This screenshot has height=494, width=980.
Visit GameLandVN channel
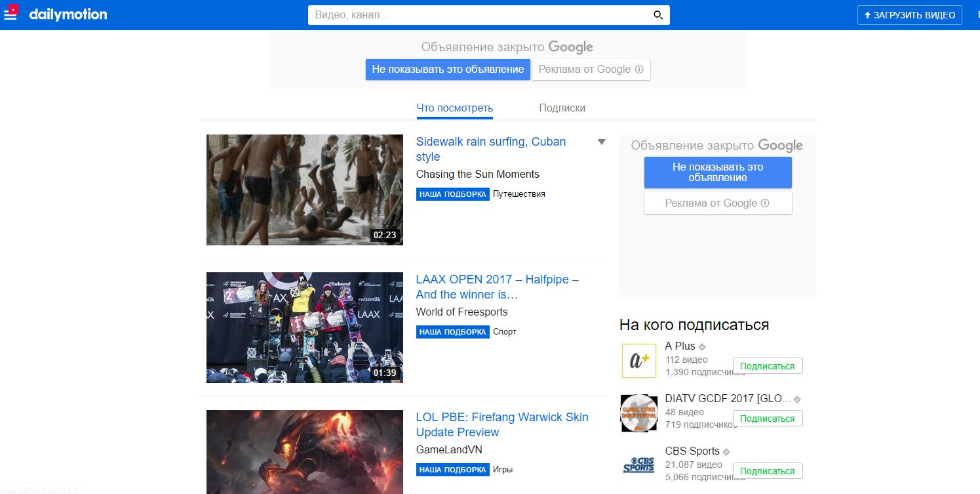pos(449,450)
